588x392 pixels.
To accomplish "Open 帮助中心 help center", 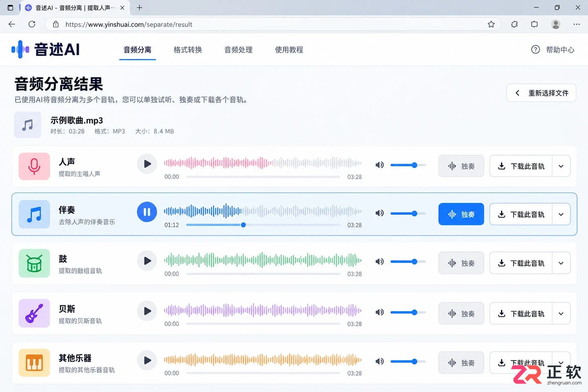I will click(x=553, y=50).
